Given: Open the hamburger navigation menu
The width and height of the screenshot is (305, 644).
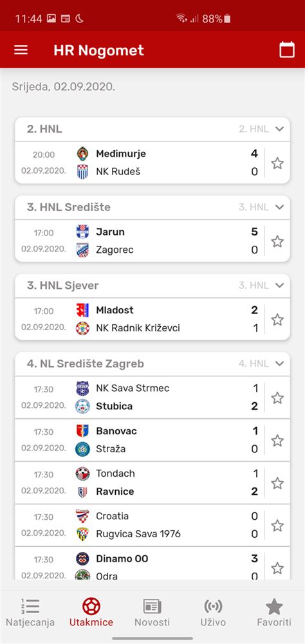Looking at the screenshot, I should click(x=21, y=50).
